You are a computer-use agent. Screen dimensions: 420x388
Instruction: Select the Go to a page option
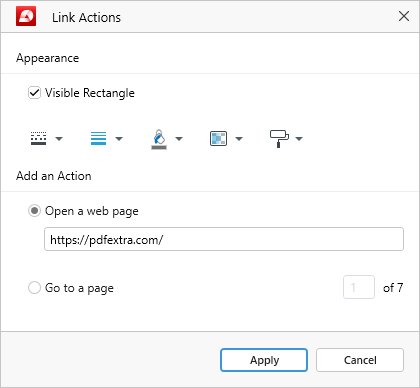[x=34, y=288]
